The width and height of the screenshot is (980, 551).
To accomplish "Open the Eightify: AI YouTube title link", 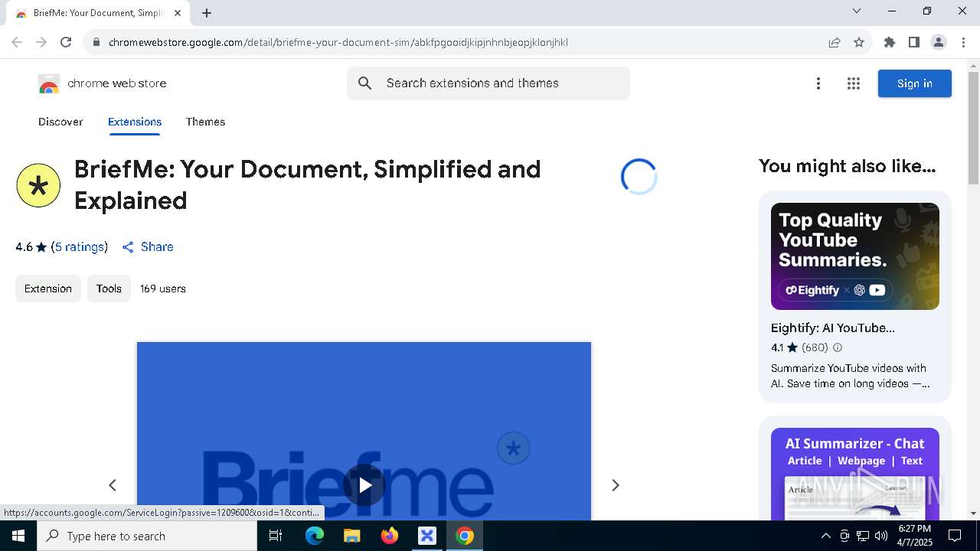I will click(x=833, y=328).
